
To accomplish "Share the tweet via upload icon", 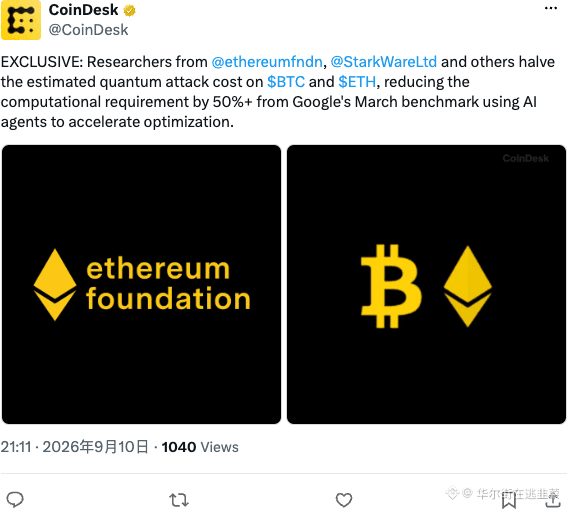I will pos(553,501).
